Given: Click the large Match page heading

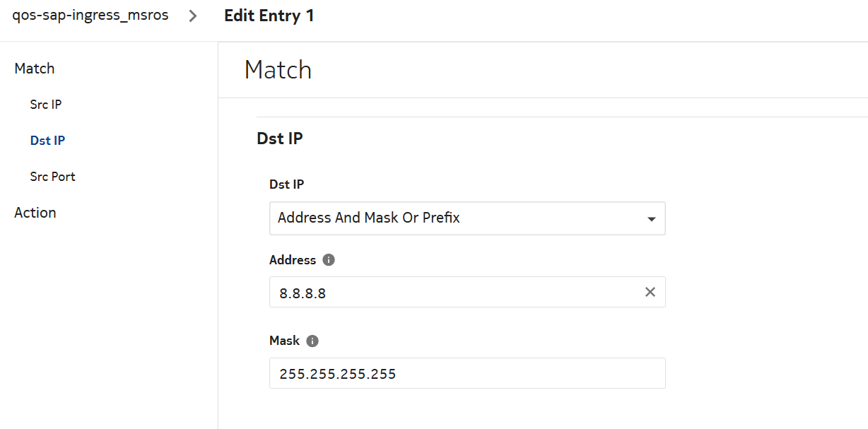Looking at the screenshot, I should [x=278, y=70].
